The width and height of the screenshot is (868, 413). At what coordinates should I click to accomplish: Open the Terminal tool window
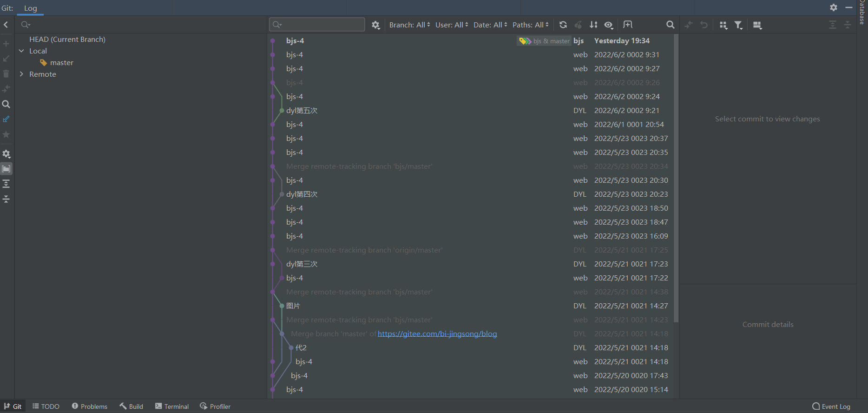pyautogui.click(x=172, y=406)
